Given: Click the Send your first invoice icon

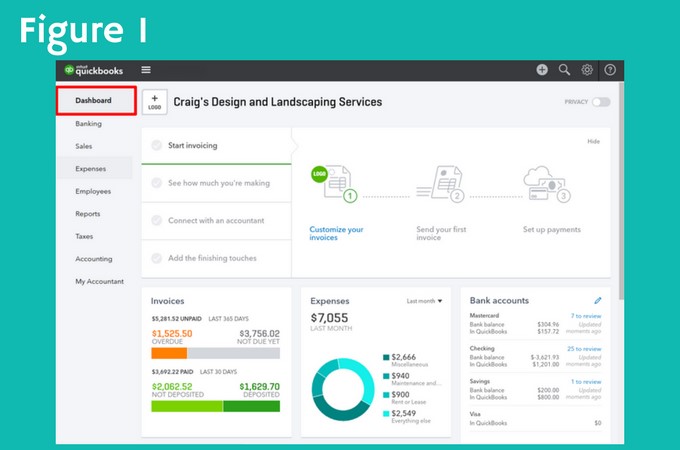Looking at the screenshot, I should coord(440,184).
